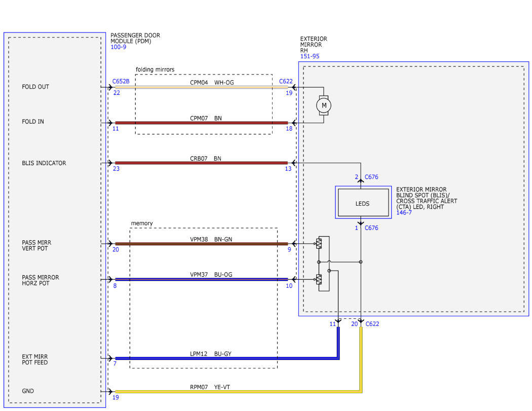The width and height of the screenshot is (532, 411).
Task: Click the LEDS component box
Action: pos(363,203)
